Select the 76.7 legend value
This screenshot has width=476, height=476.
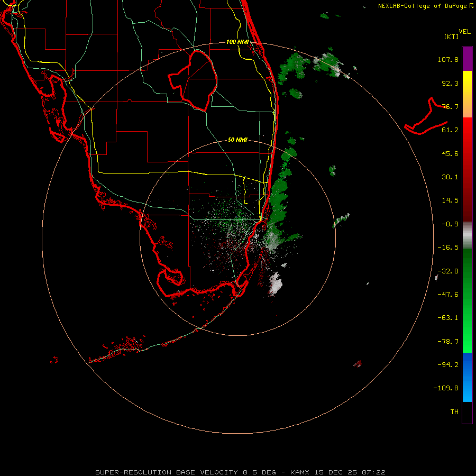[x=450, y=106]
